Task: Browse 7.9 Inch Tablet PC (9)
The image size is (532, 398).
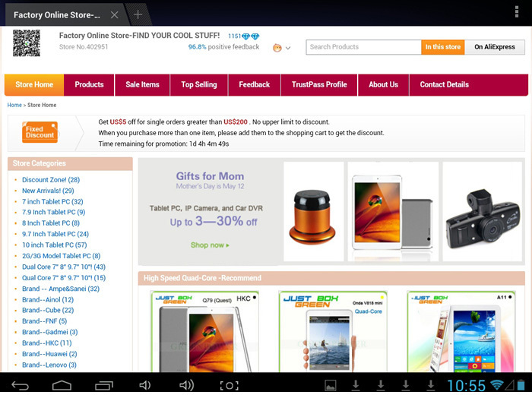Action: coord(54,212)
